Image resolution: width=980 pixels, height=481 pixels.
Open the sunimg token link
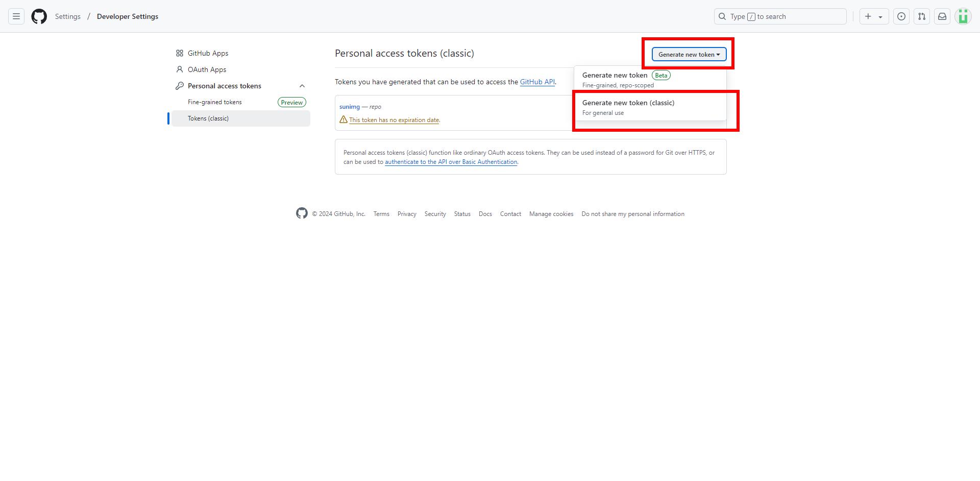(350, 107)
